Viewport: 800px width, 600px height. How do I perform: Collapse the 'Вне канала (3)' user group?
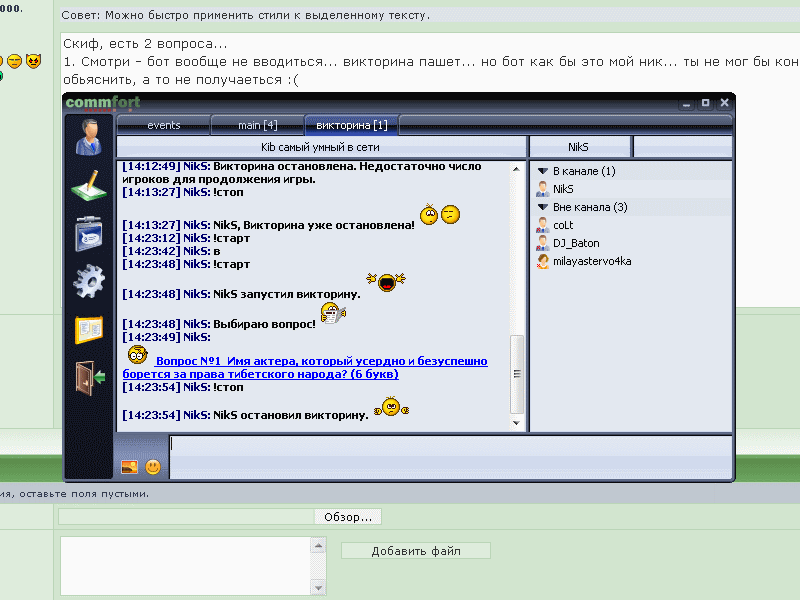[x=543, y=207]
